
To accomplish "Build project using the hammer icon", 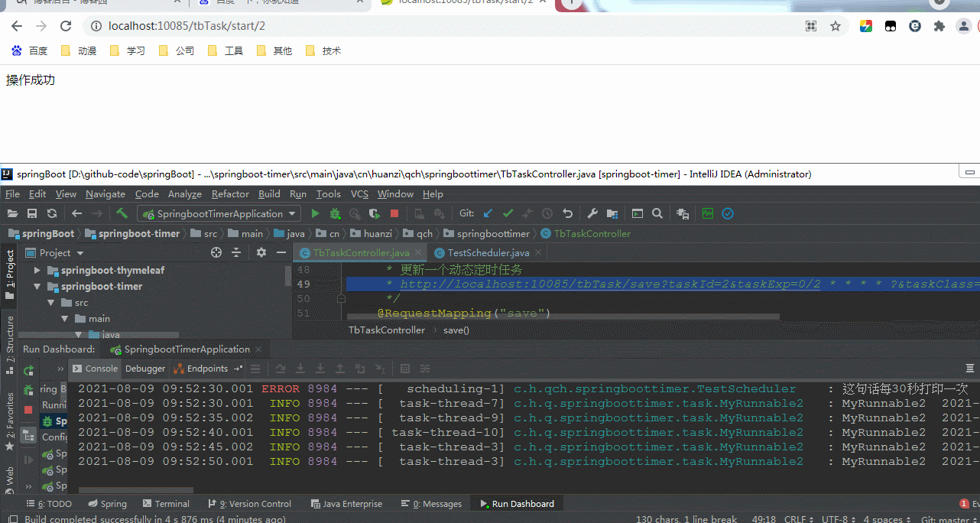I will (x=122, y=214).
